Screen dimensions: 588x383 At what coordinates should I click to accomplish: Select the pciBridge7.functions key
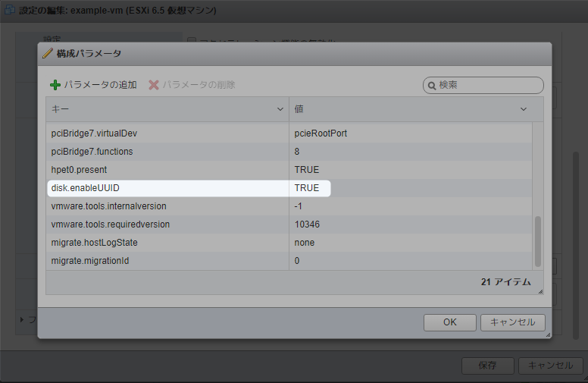click(92, 152)
